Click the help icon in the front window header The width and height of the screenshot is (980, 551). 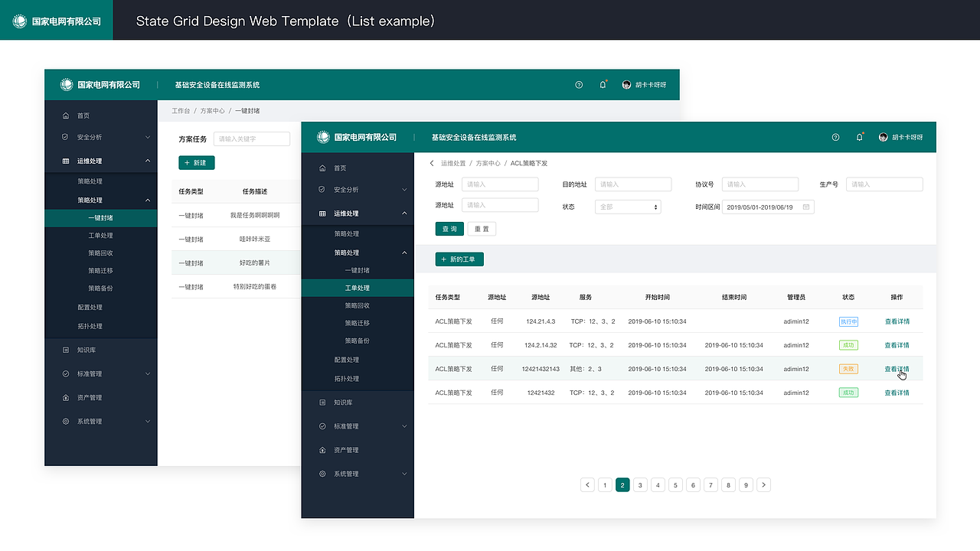pos(835,137)
